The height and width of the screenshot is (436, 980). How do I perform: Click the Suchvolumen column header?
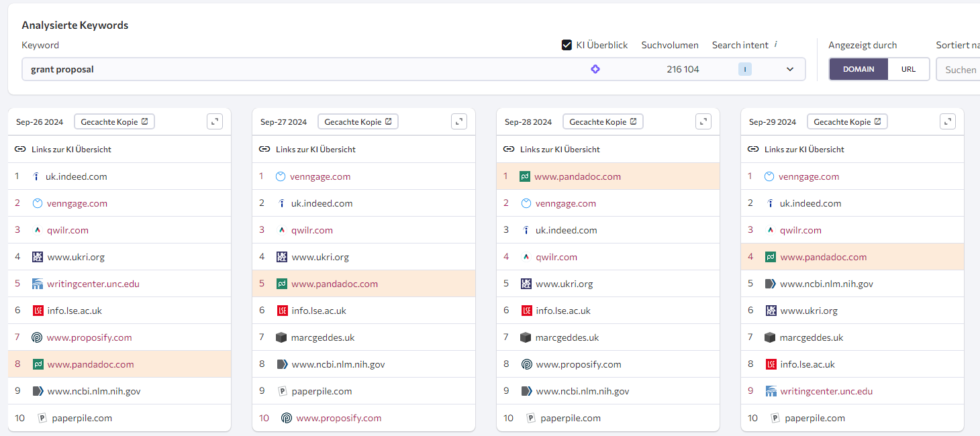tap(670, 45)
